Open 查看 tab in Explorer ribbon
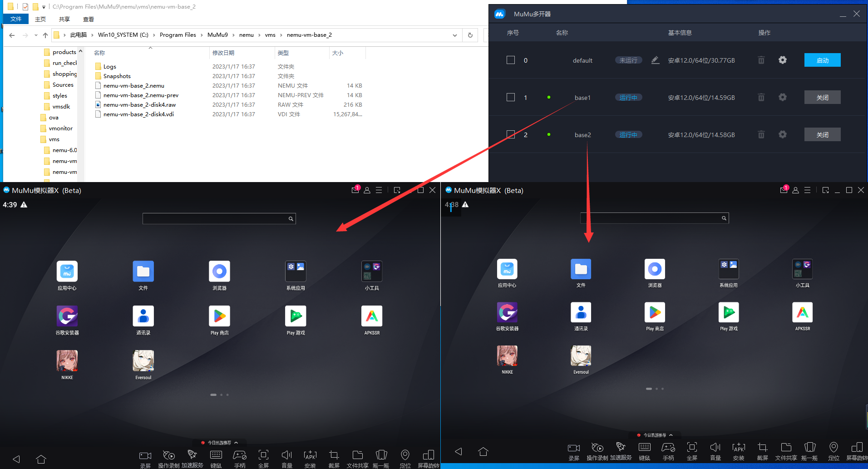This screenshot has width=868, height=469. (x=89, y=19)
